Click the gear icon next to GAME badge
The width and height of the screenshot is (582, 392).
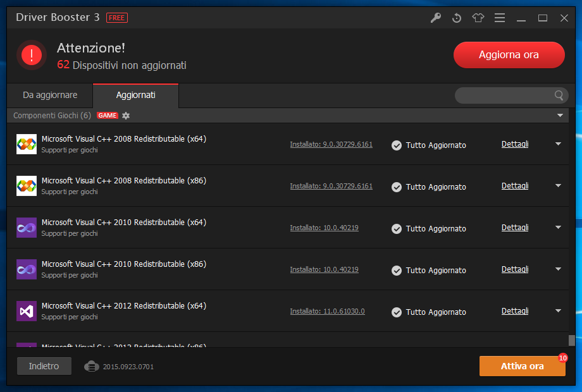coord(126,116)
